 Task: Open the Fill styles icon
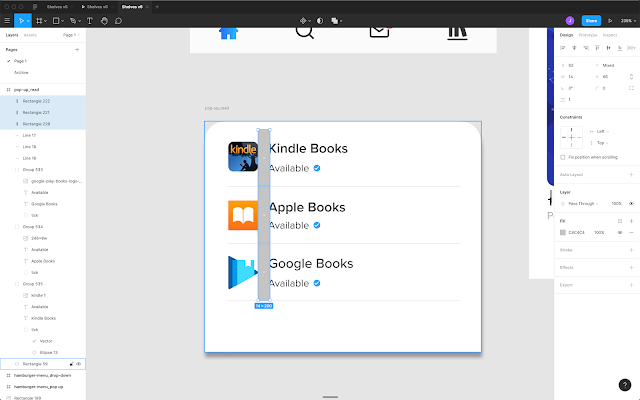point(620,221)
